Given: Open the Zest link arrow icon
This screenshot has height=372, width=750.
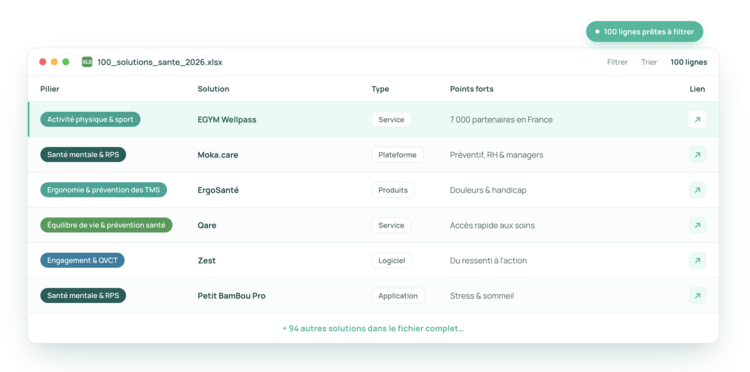Looking at the screenshot, I should coord(697,261).
